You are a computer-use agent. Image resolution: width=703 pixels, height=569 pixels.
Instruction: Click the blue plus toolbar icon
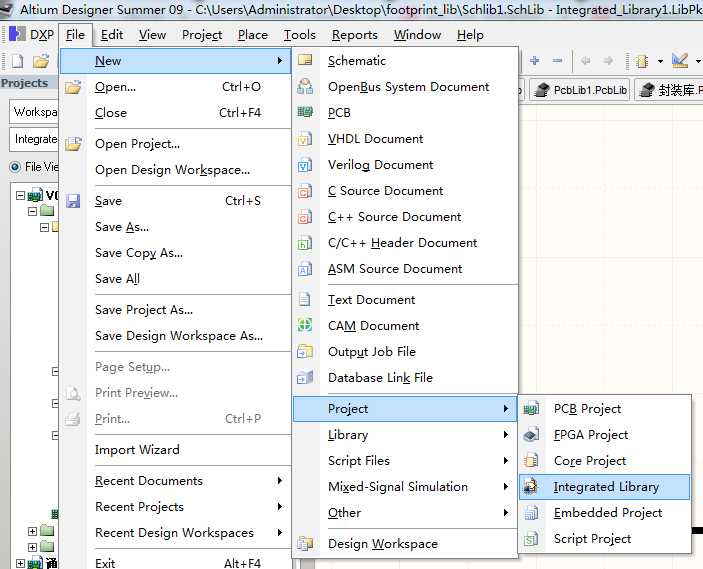(534, 61)
